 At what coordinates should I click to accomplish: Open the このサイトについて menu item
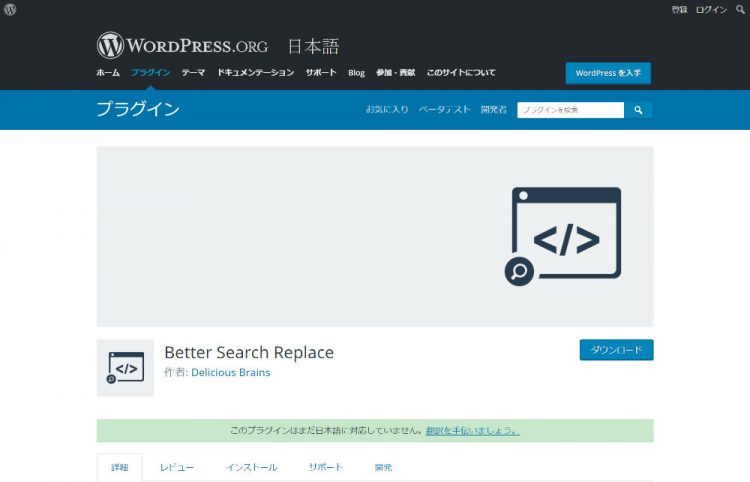(461, 73)
